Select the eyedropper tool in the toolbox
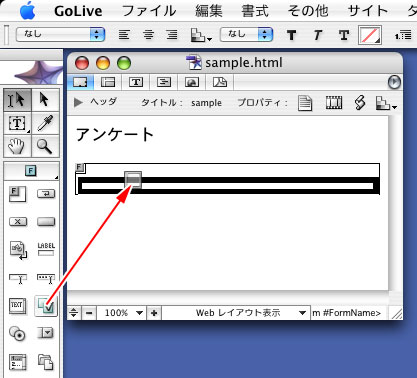Image resolution: width=417 pixels, height=378 pixels. [45, 123]
